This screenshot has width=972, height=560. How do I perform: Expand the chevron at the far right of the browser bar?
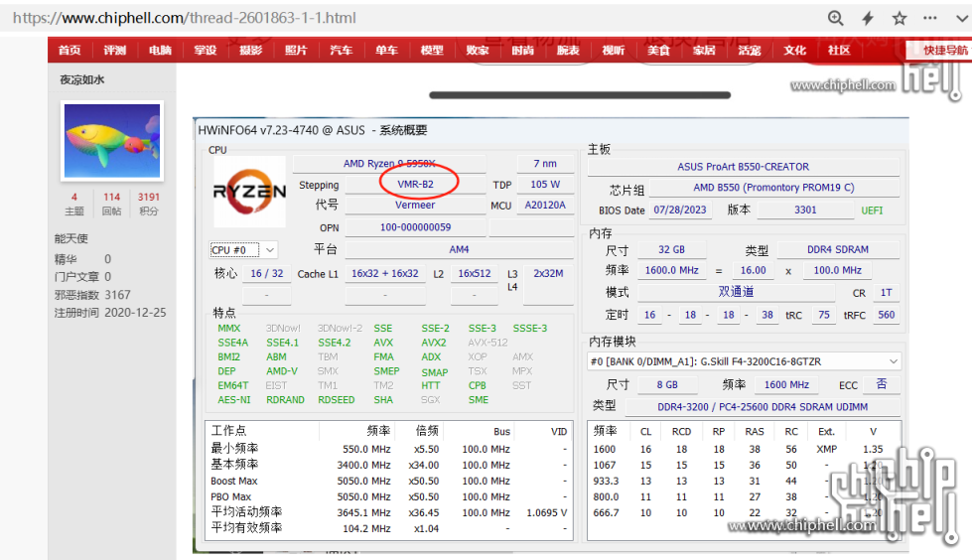click(x=962, y=19)
